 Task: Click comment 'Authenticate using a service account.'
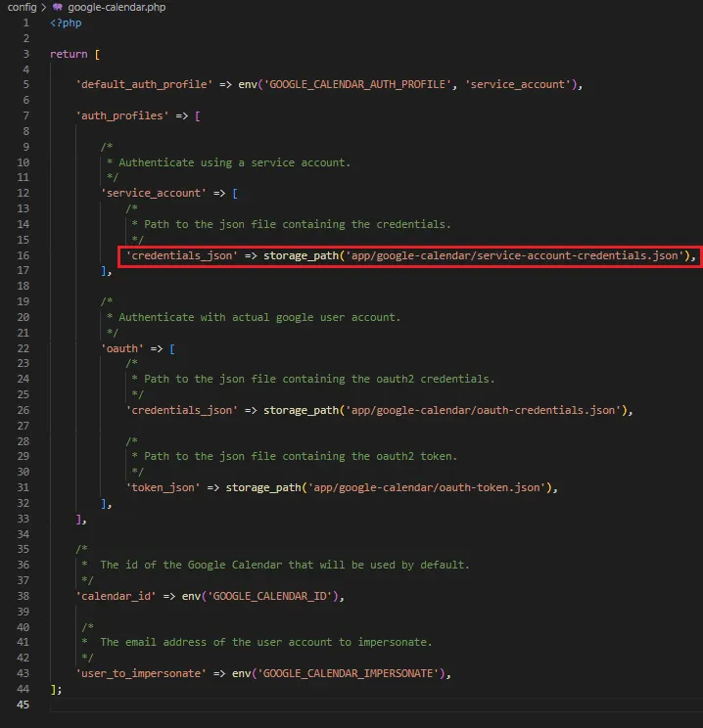pyautogui.click(x=234, y=162)
